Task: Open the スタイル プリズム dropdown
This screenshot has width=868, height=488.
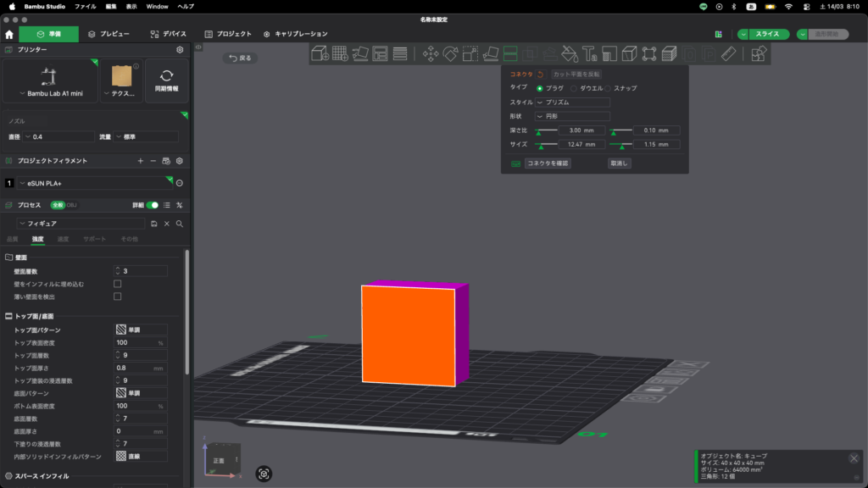Action: pyautogui.click(x=572, y=102)
